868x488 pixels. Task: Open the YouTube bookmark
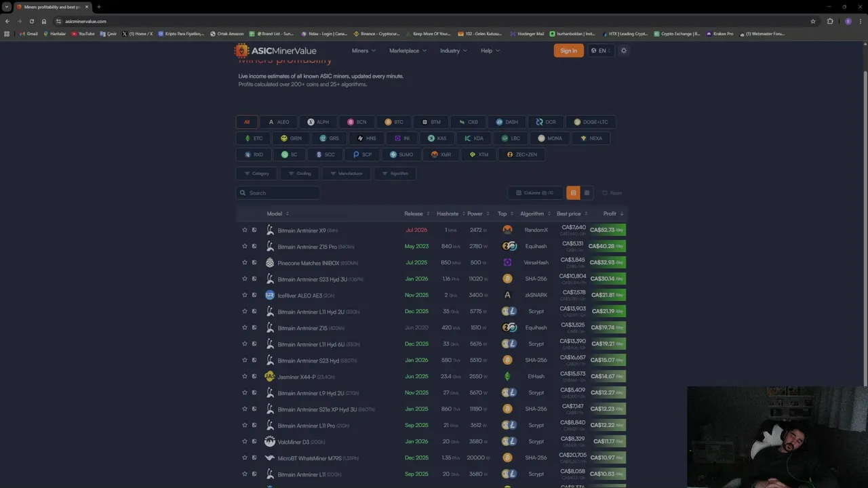(83, 33)
